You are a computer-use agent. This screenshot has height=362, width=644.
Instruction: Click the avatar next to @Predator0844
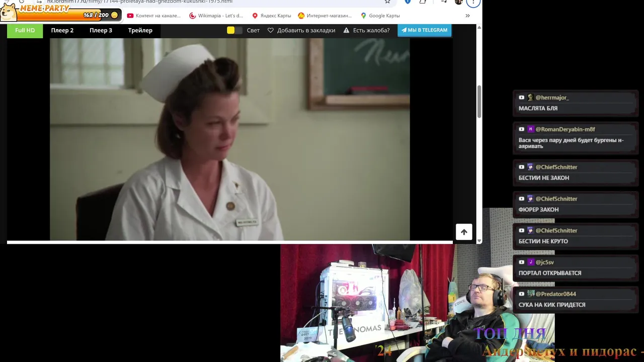click(530, 294)
